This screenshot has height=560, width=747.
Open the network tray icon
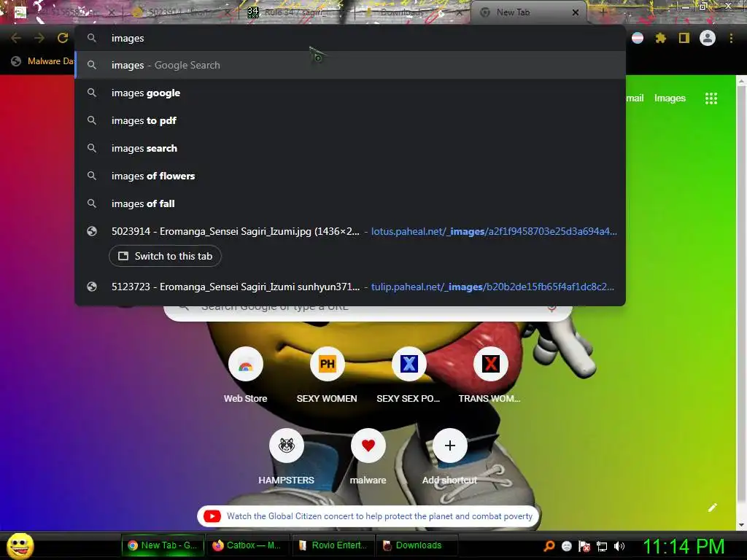602,546
